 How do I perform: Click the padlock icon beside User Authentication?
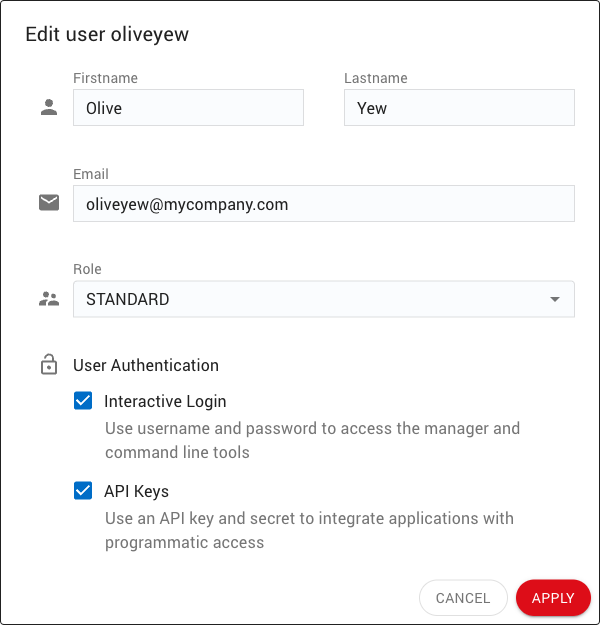tap(49, 365)
